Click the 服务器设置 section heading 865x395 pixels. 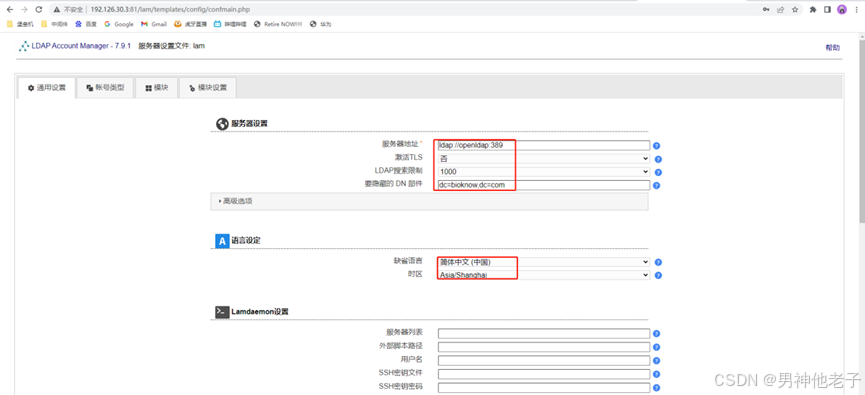pyautogui.click(x=249, y=124)
